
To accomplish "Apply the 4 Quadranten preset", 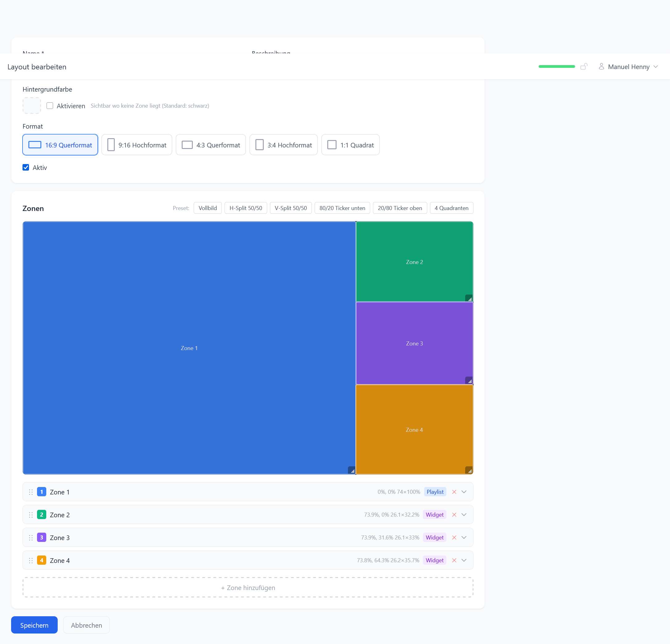I will [x=451, y=208].
